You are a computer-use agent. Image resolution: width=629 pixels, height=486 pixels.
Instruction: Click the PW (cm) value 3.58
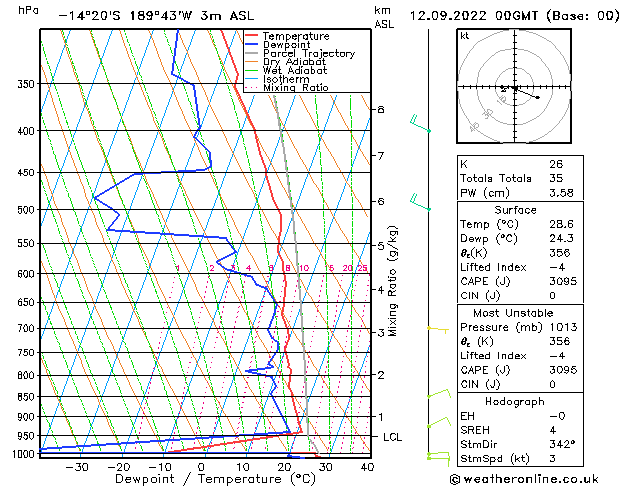coord(561,193)
